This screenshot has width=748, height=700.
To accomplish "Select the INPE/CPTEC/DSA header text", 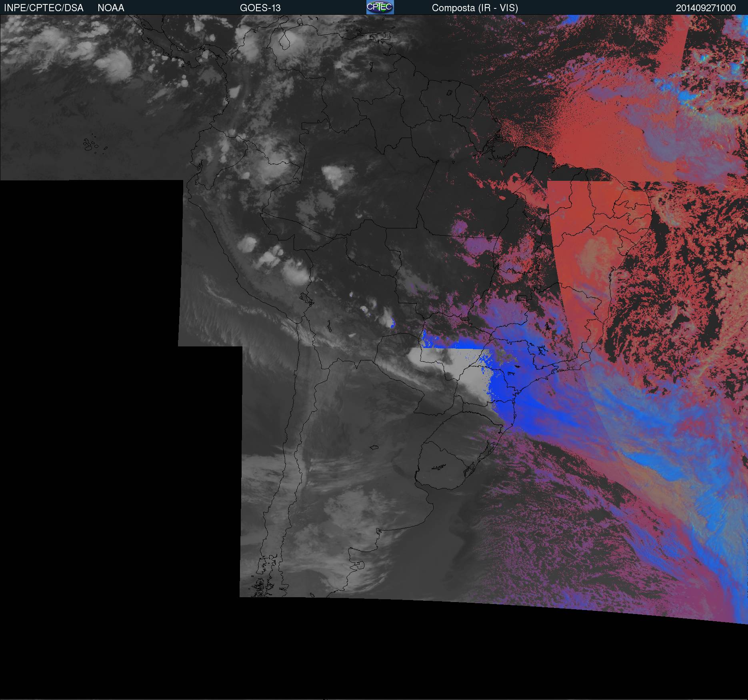I will click(44, 8).
